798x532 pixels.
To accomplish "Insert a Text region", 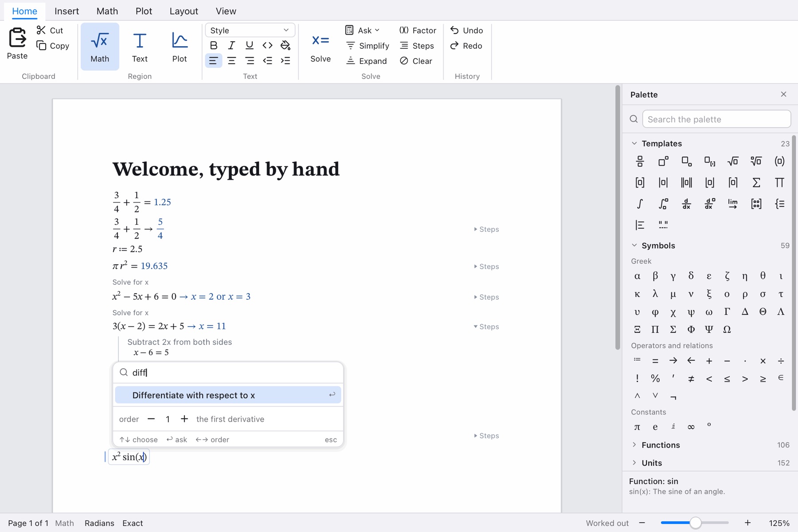I will pyautogui.click(x=140, y=47).
